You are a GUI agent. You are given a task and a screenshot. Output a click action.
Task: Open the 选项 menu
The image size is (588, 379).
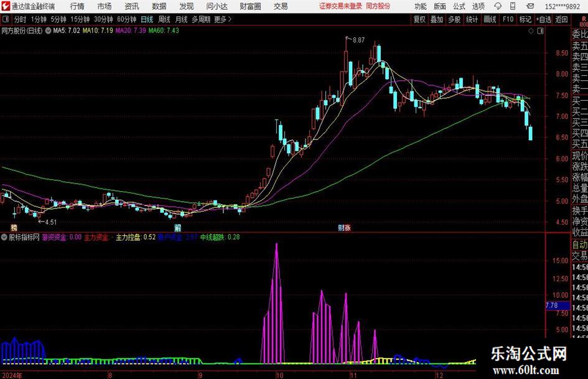coord(478,6)
